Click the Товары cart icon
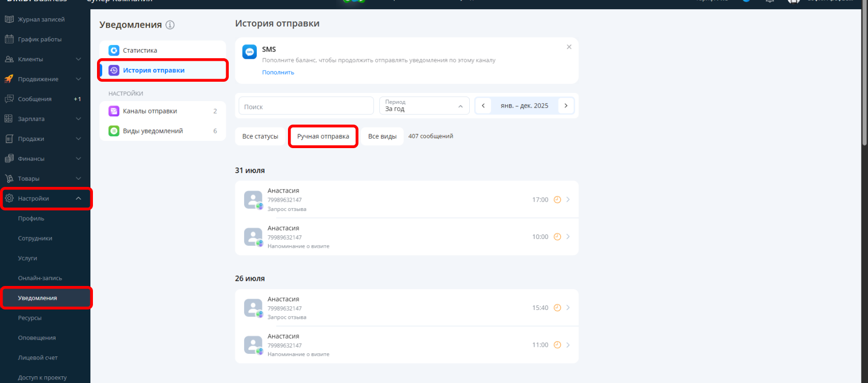 point(9,179)
